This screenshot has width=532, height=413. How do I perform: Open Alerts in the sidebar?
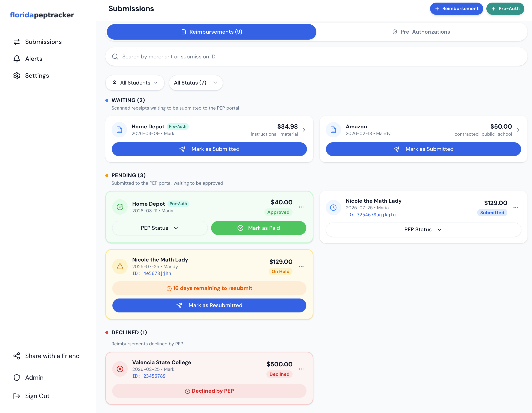point(28,59)
